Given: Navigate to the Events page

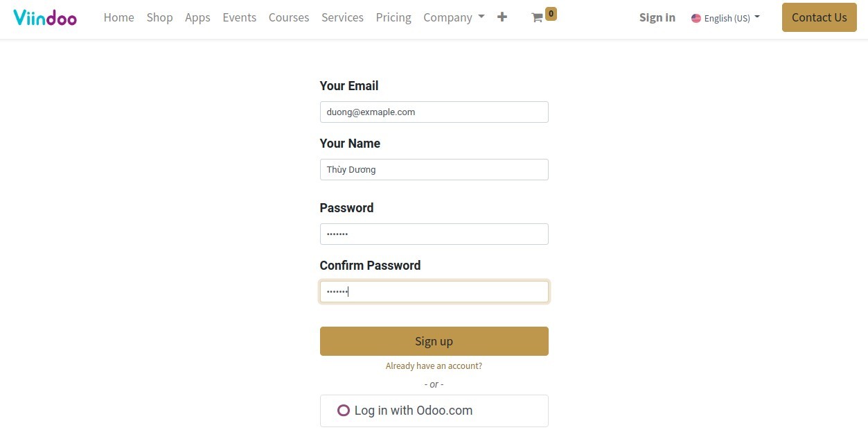Looking at the screenshot, I should [x=239, y=17].
